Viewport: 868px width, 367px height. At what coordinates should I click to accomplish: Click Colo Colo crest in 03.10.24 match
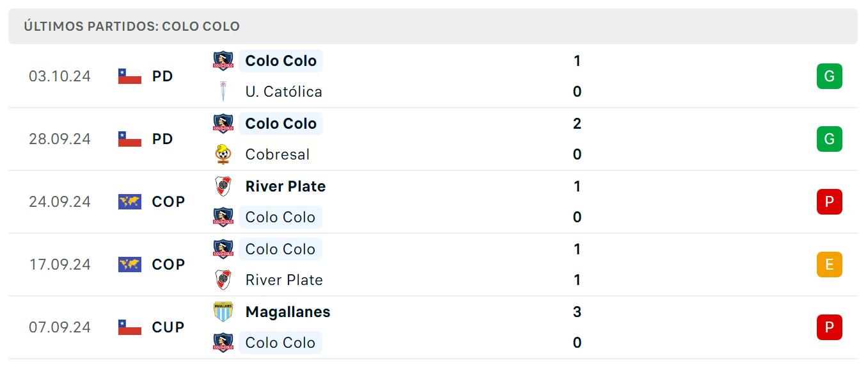point(223,61)
